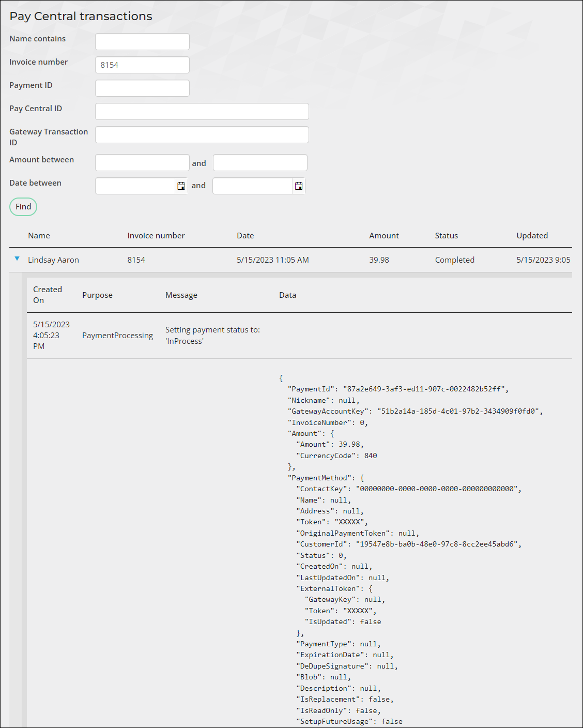Click the Created On detail header
Screen dimensions: 583x728
click(x=48, y=295)
